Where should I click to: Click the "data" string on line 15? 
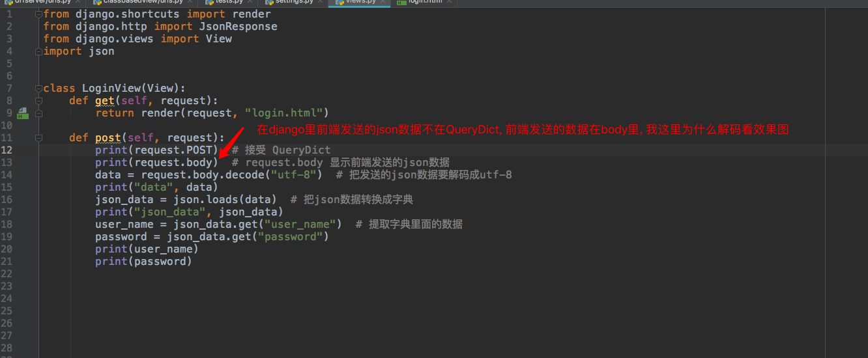pyautogui.click(x=153, y=187)
